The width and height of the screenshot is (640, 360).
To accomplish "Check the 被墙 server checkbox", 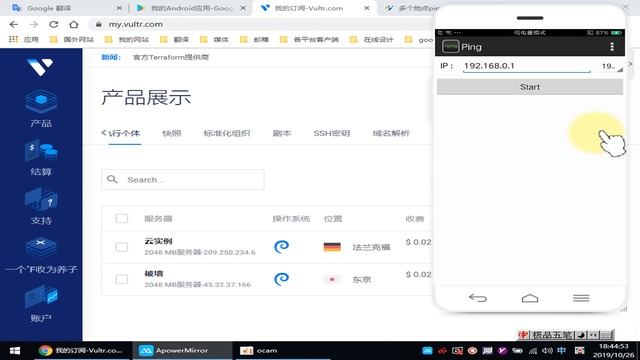I will tap(122, 279).
